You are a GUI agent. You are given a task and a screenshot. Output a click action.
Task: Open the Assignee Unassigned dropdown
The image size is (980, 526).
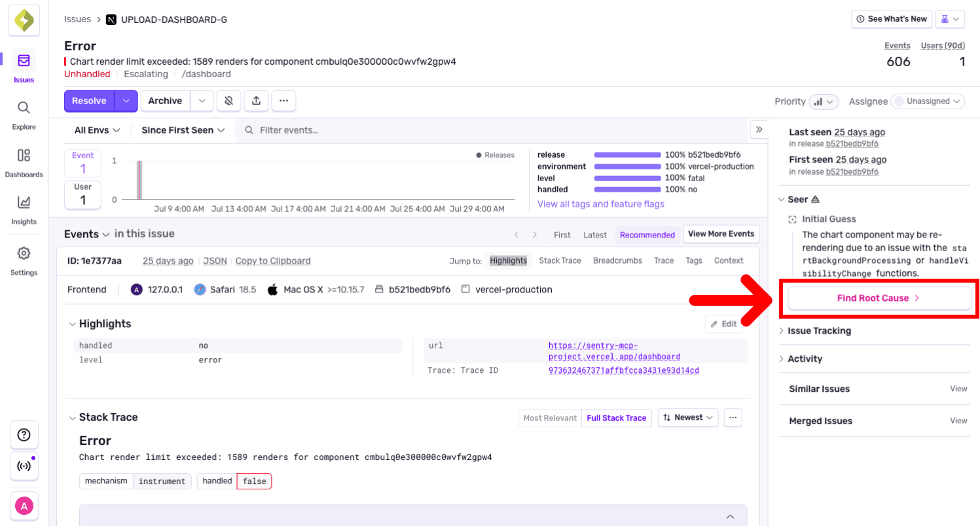point(928,101)
